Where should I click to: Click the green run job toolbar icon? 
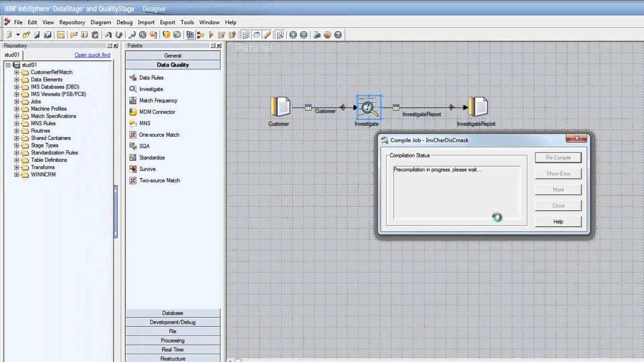[211, 35]
